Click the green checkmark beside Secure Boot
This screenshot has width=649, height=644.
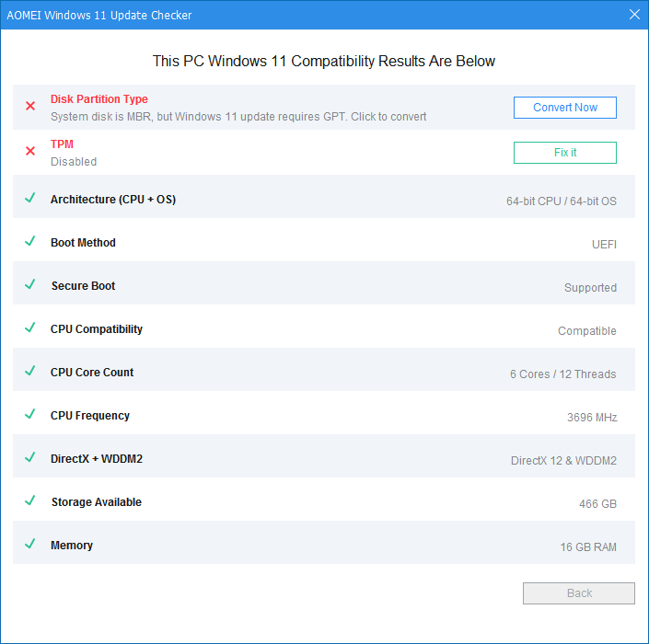[x=29, y=284]
